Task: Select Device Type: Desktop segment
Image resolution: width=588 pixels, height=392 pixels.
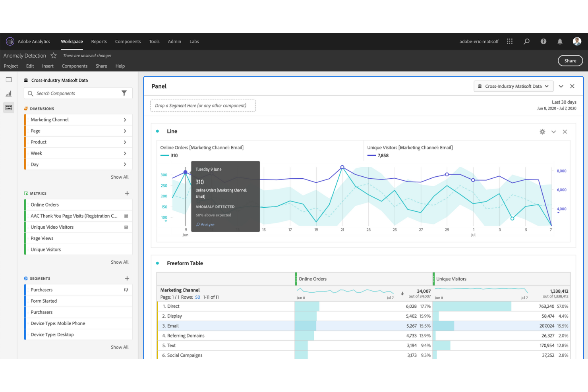Action: [x=78, y=334]
